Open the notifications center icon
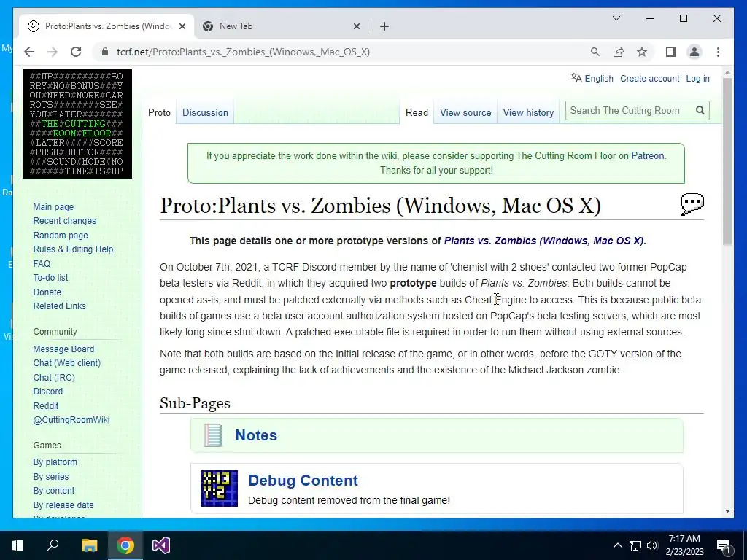747x560 pixels. [724, 546]
